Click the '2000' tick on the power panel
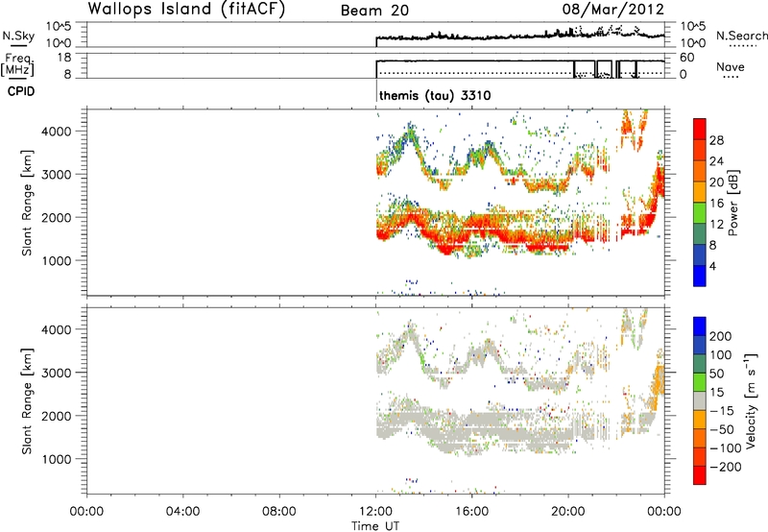The height and width of the screenshot is (532, 768). [57, 217]
